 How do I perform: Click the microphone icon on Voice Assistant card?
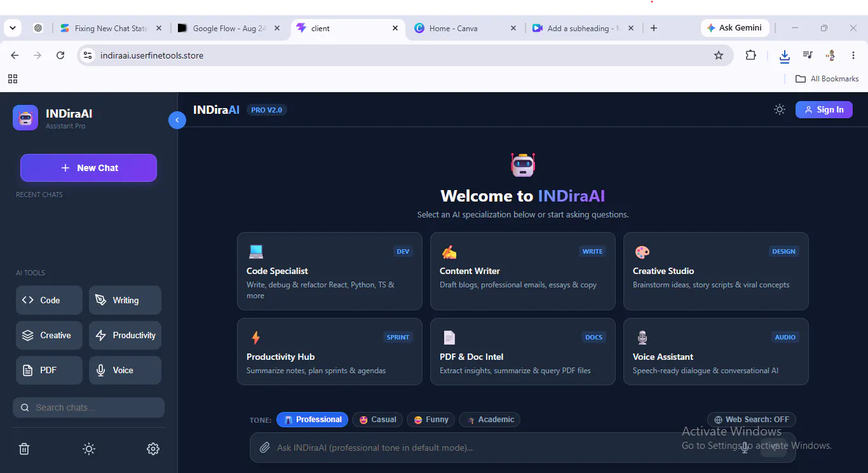[x=642, y=338]
